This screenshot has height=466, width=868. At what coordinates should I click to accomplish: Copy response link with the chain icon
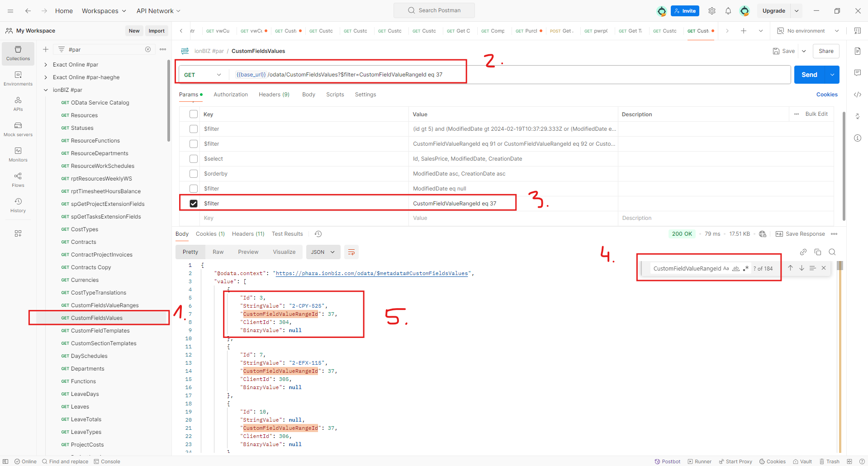tap(803, 252)
